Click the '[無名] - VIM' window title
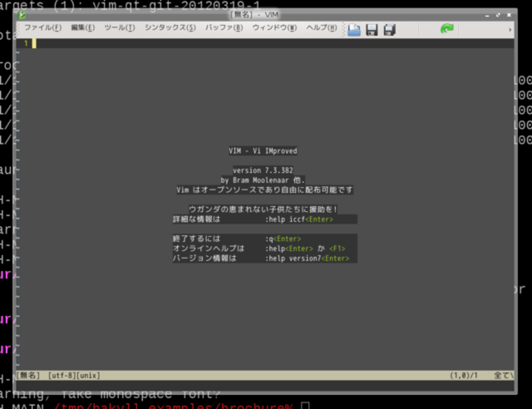This screenshot has height=409, width=532. coord(254,15)
